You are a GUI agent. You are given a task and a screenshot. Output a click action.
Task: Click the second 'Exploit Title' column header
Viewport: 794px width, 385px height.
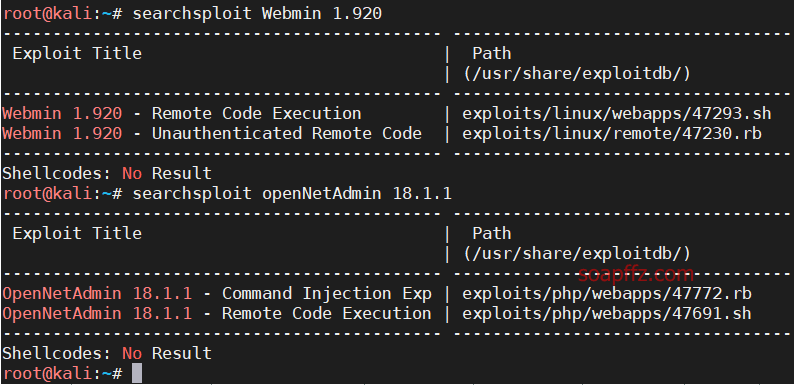pos(77,234)
